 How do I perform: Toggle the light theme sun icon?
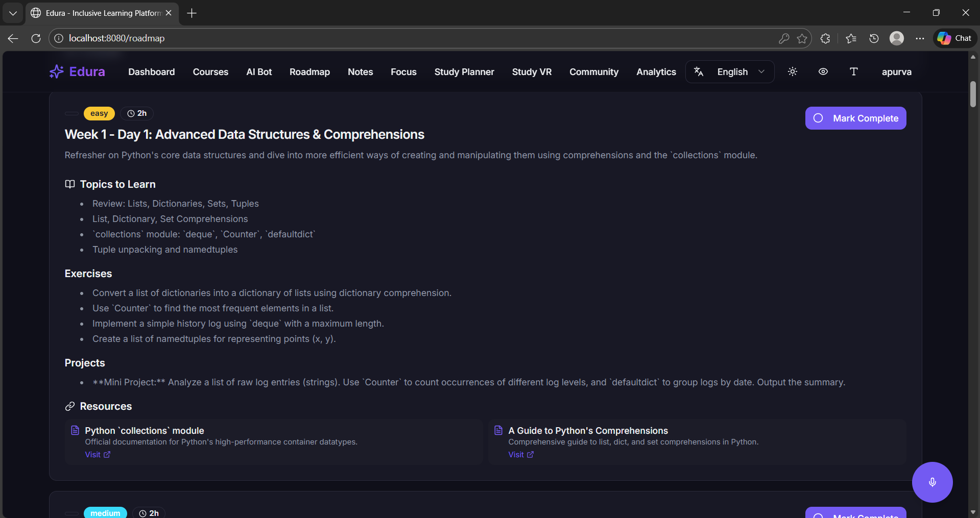(x=793, y=72)
